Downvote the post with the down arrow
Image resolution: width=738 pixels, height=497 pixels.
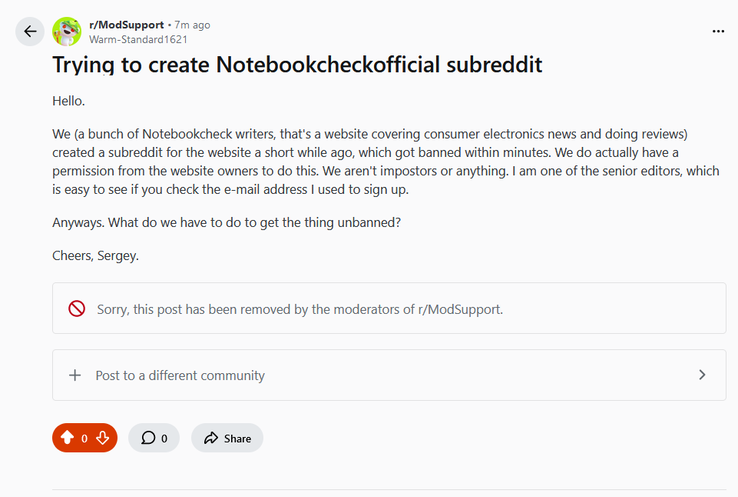click(102, 438)
